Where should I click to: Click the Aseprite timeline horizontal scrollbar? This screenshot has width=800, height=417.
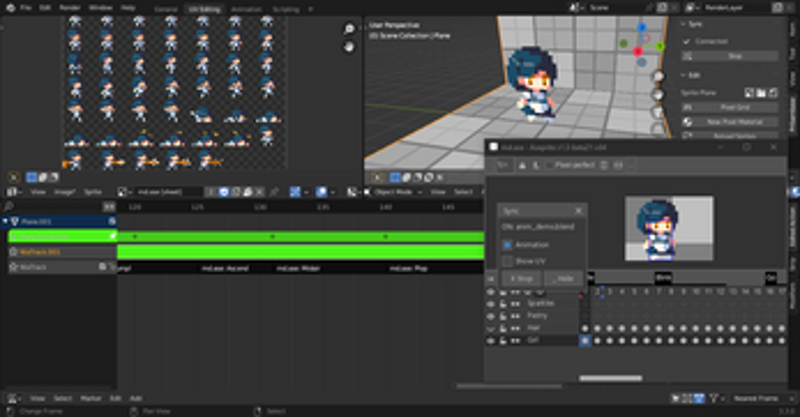[x=611, y=378]
